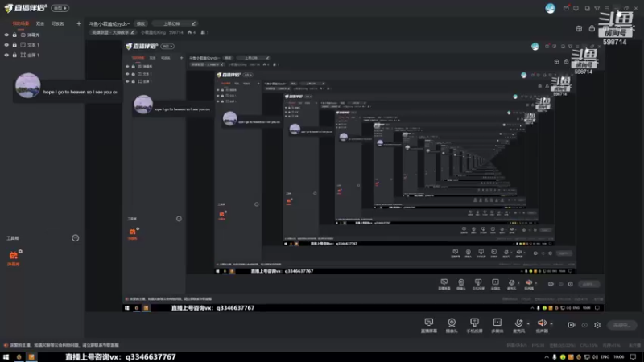The image size is (644, 362).
Task: Click the 修改 button beside room title
Action: pyautogui.click(x=141, y=23)
